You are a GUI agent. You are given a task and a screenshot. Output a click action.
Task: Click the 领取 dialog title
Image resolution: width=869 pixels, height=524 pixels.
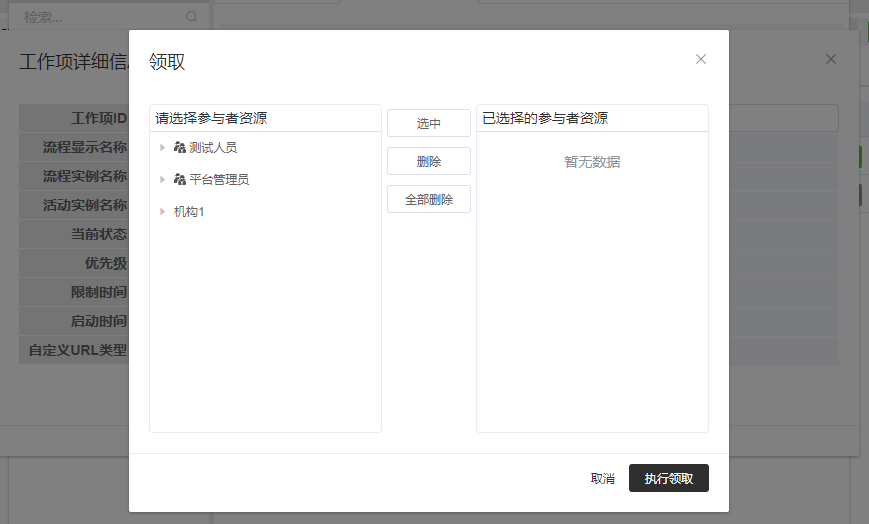point(167,62)
